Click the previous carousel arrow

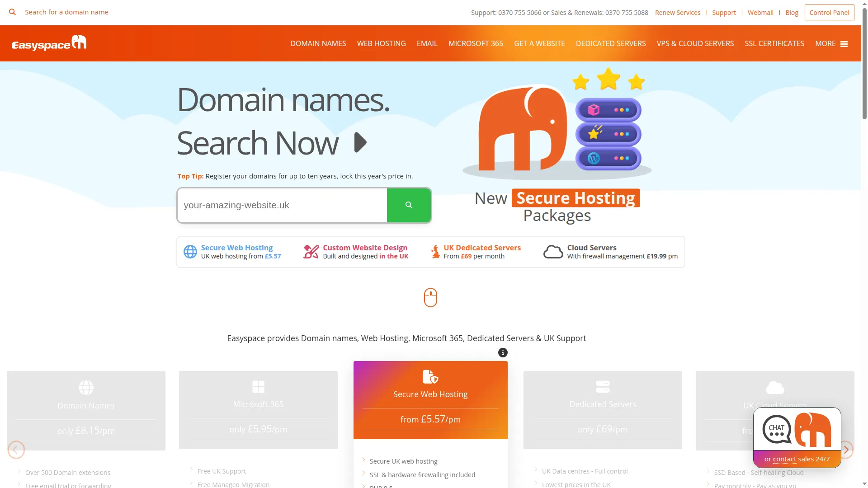16,450
